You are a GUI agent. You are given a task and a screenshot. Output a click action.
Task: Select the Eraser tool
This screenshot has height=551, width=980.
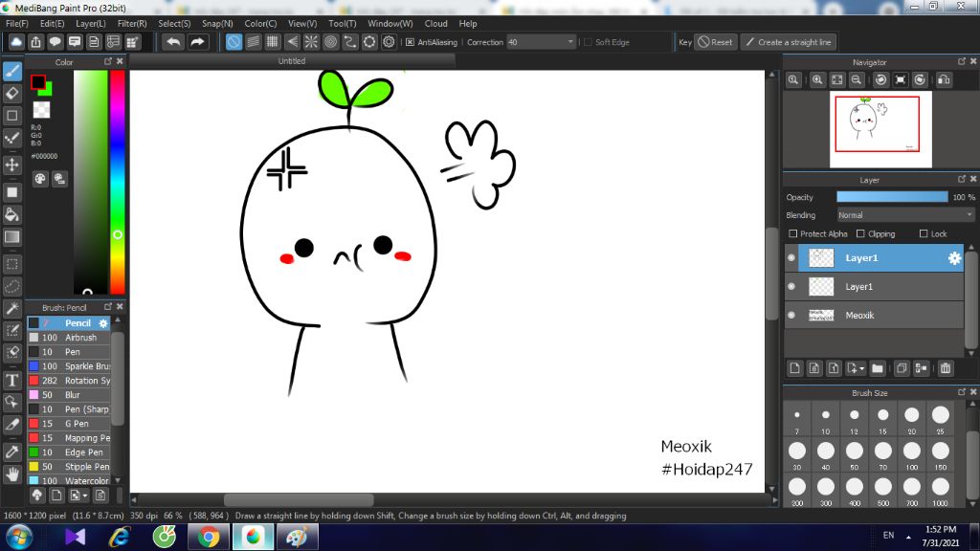pos(11,94)
